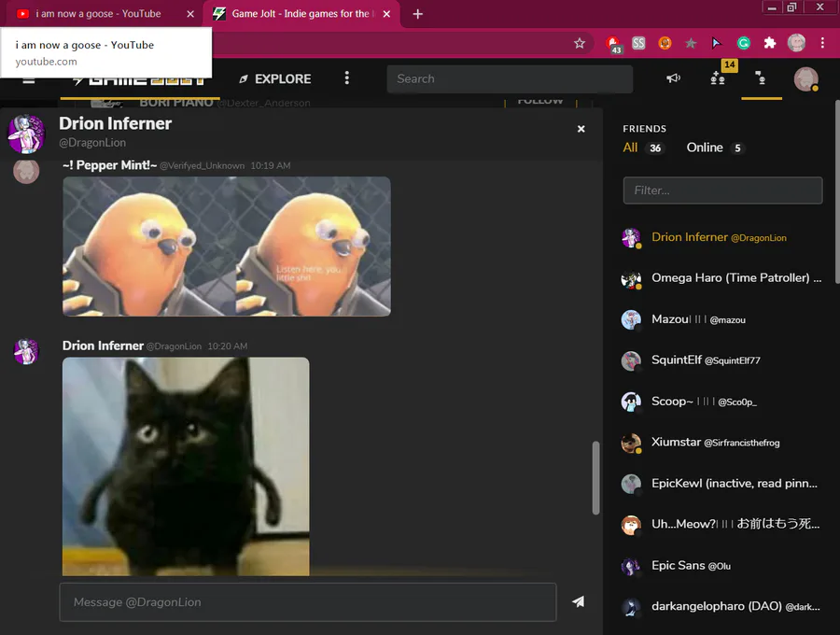
Task: Open chat with Scoop~
Action: [x=721, y=402]
